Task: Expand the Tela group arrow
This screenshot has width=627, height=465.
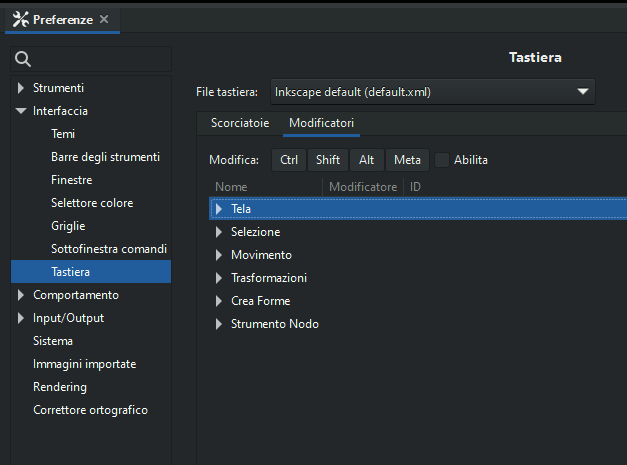Action: tap(219, 209)
